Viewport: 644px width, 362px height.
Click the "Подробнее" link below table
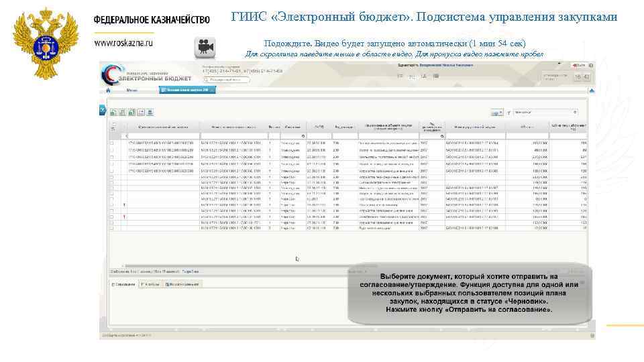pyautogui.click(x=190, y=271)
